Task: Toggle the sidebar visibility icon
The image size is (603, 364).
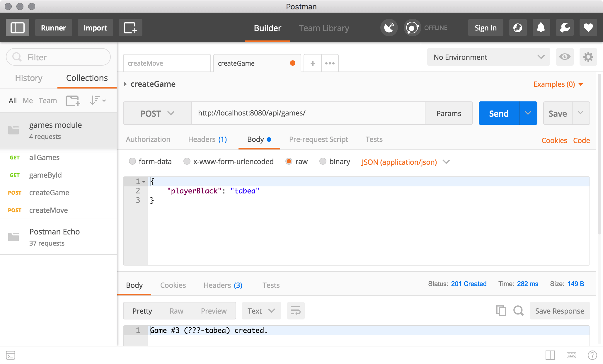Action: tap(18, 28)
